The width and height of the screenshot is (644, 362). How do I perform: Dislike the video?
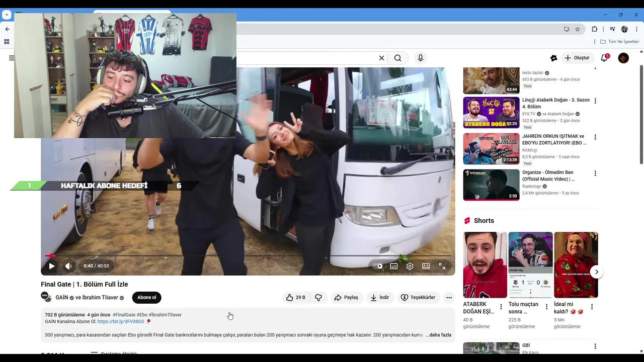coord(318,298)
